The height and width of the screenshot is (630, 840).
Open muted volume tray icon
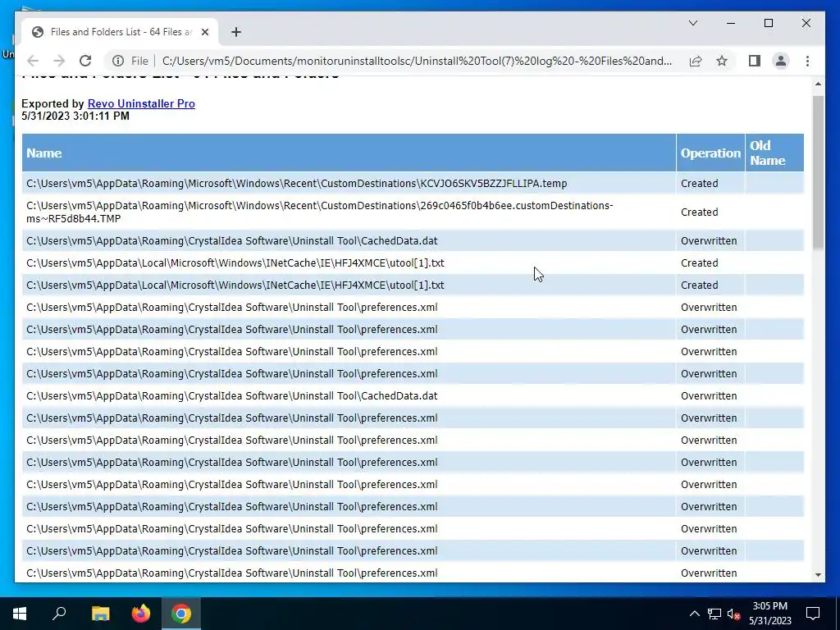pyautogui.click(x=733, y=614)
